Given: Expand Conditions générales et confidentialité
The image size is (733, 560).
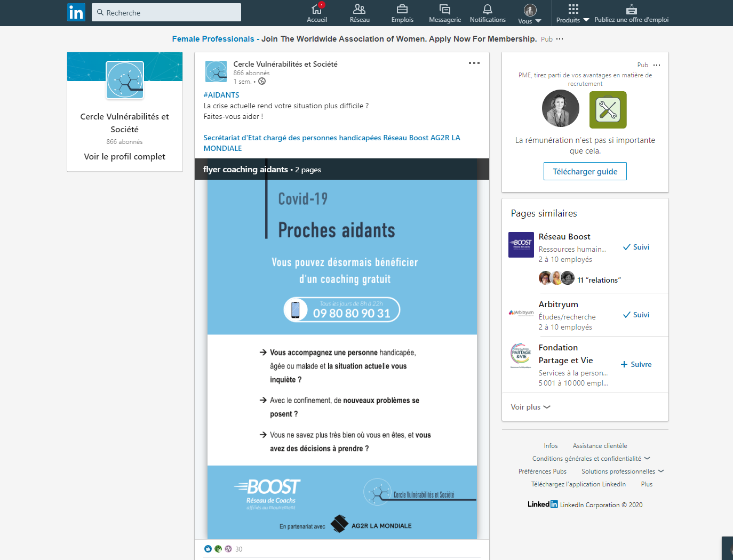Looking at the screenshot, I should point(591,459).
